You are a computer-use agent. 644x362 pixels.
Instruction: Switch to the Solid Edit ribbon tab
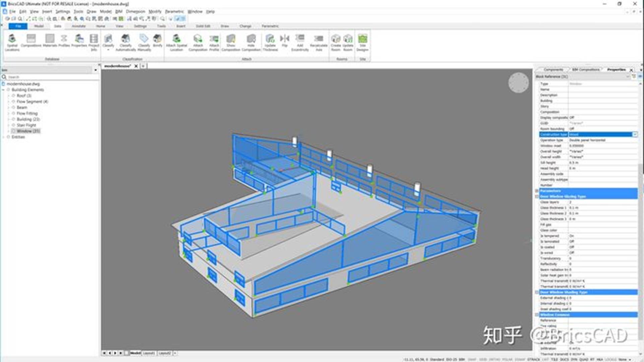pos(203,26)
